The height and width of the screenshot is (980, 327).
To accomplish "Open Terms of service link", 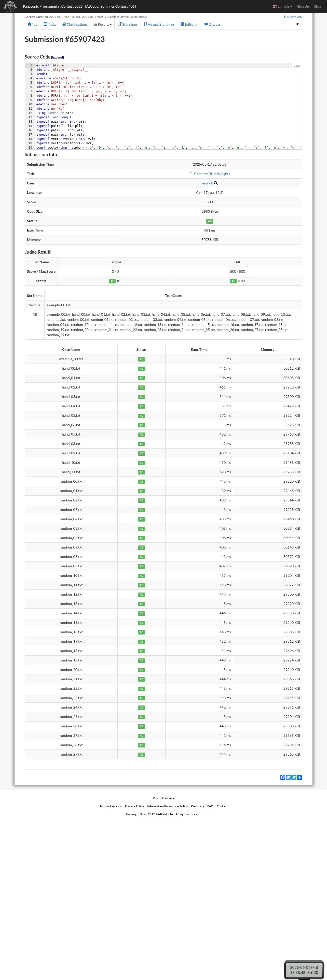I will 110,806.
